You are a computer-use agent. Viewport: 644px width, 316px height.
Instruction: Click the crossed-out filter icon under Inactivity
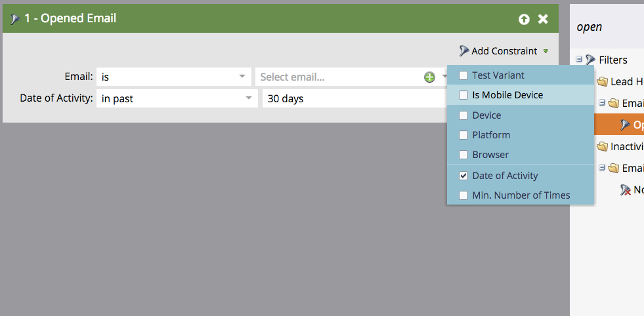point(625,189)
